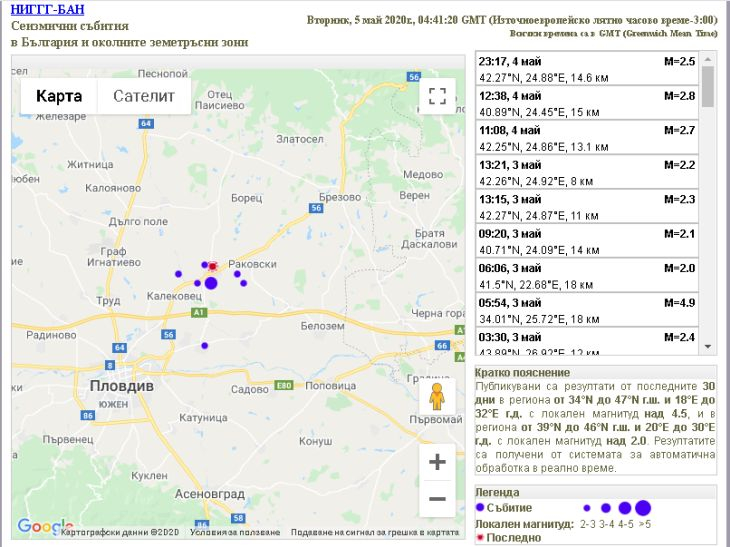Click the Братя Даскалови label
The image size is (730, 547).
(x=429, y=238)
